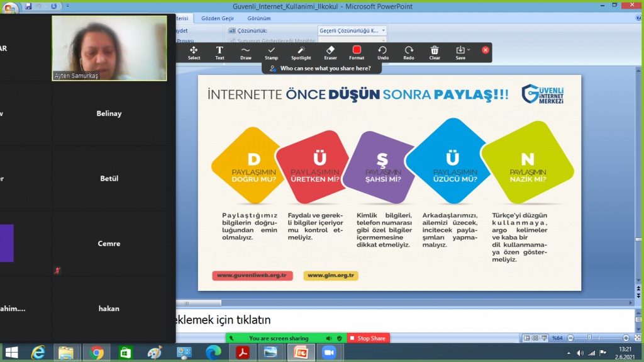The height and width of the screenshot is (362, 644).
Task: Expand the Çözünürlük resolution dropdown
Action: (383, 30)
